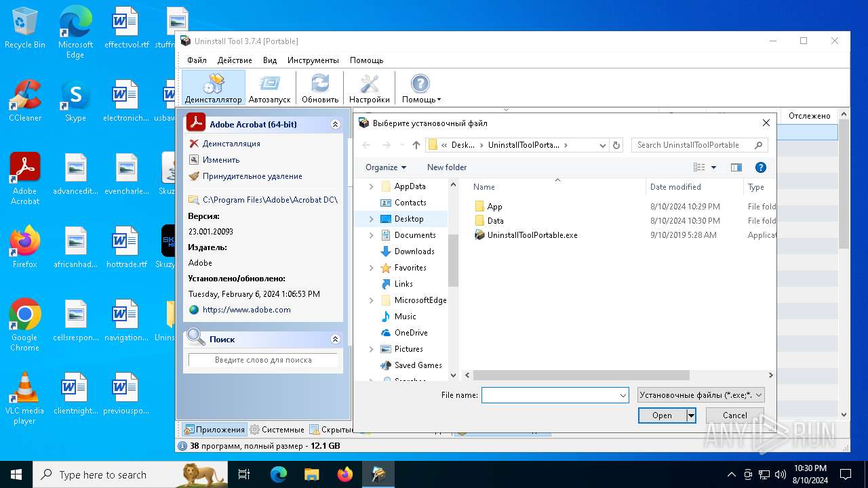
Task: Open the Установочные файлы file type dropdown
Action: click(x=701, y=395)
